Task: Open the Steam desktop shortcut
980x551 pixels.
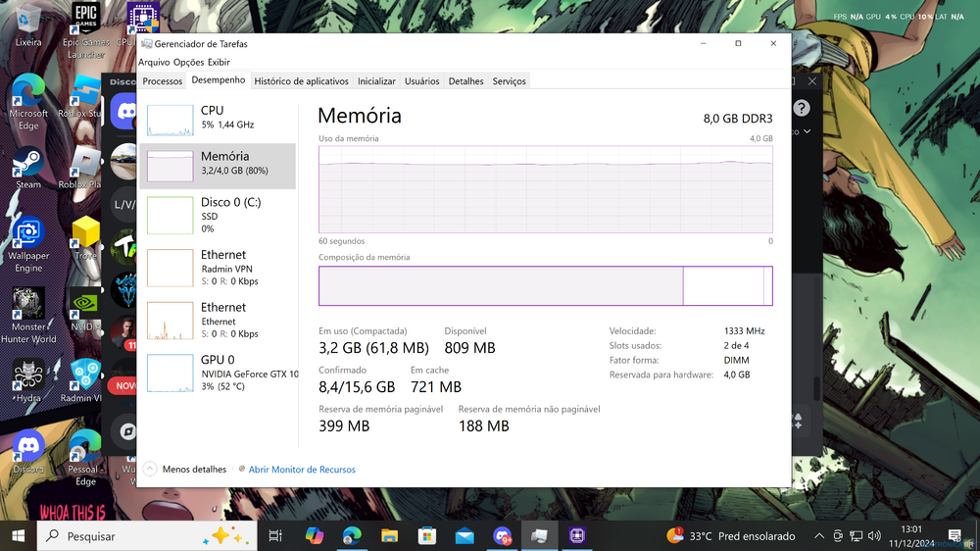Action: (x=28, y=165)
